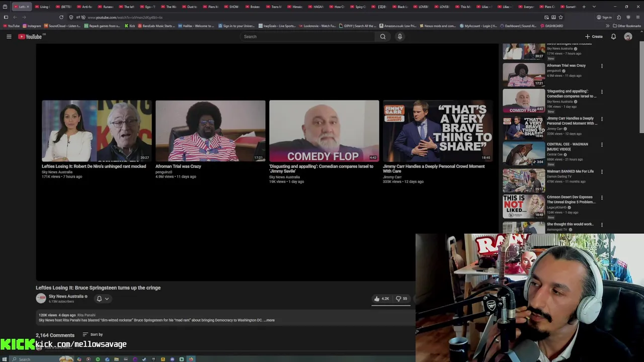Show more bookmarks with the double chevron
This screenshot has height=362, width=644.
(x=607, y=26)
